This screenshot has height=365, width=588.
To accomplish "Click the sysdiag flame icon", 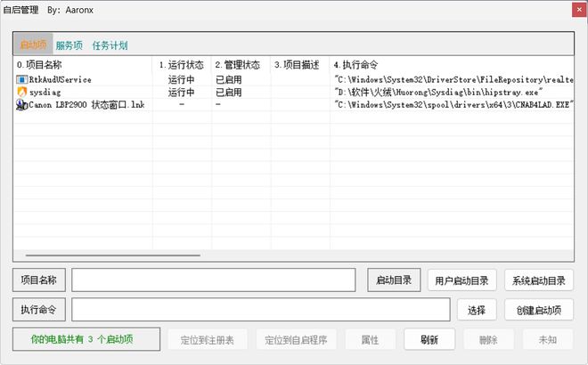I will pyautogui.click(x=21, y=92).
